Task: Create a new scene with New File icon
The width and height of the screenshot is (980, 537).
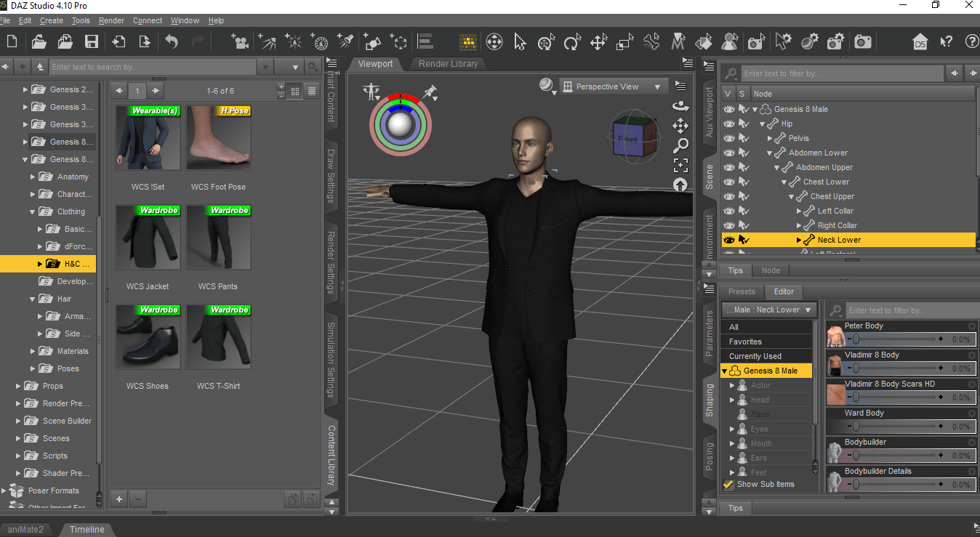Action: pos(12,41)
